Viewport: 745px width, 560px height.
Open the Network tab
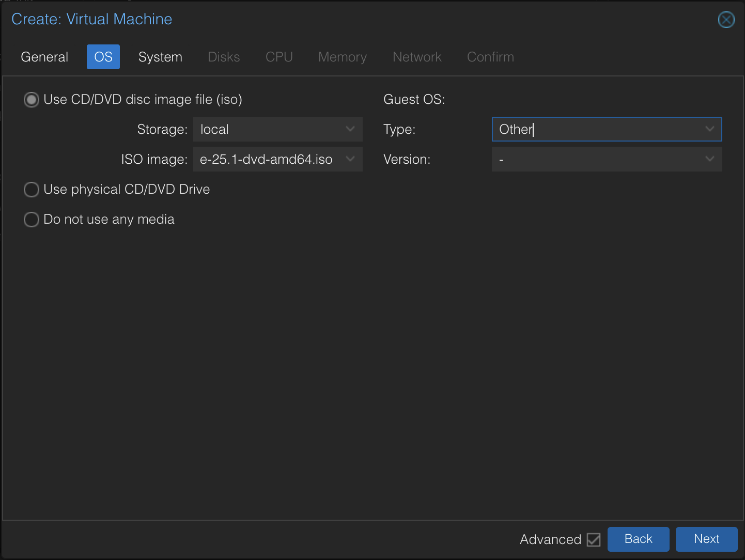click(x=417, y=57)
